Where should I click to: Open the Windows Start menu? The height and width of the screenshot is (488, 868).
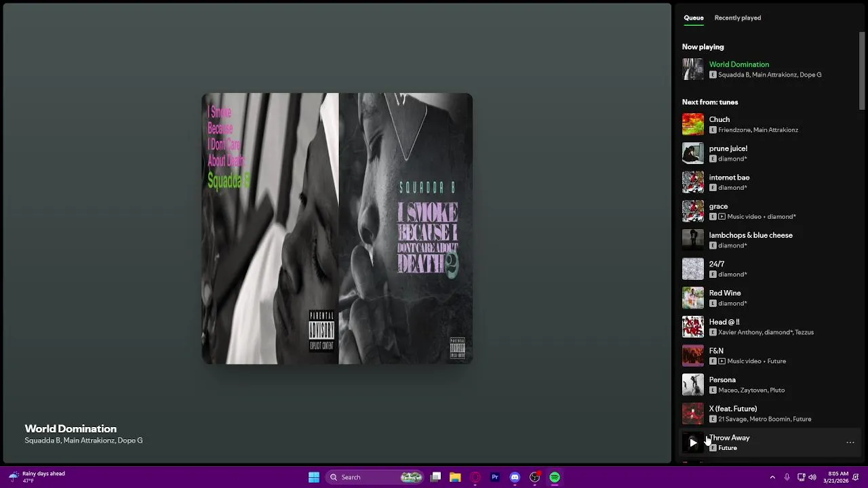coord(314,477)
